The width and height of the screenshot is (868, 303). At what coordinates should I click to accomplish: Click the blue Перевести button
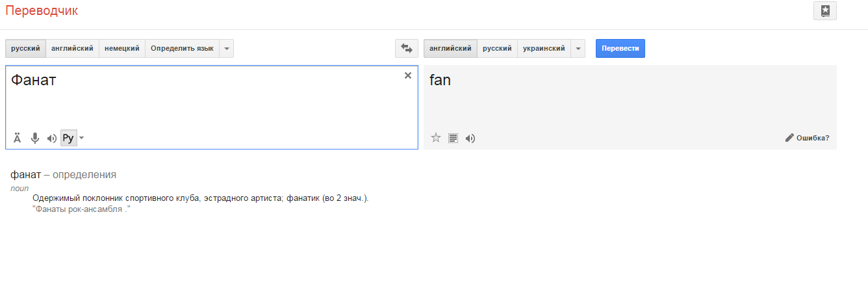[620, 48]
